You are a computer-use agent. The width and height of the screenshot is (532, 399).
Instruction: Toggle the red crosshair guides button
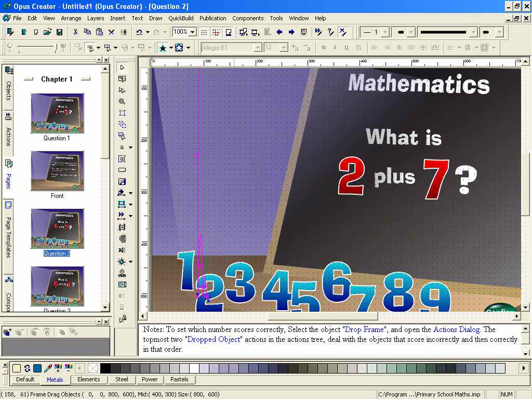pos(216,32)
